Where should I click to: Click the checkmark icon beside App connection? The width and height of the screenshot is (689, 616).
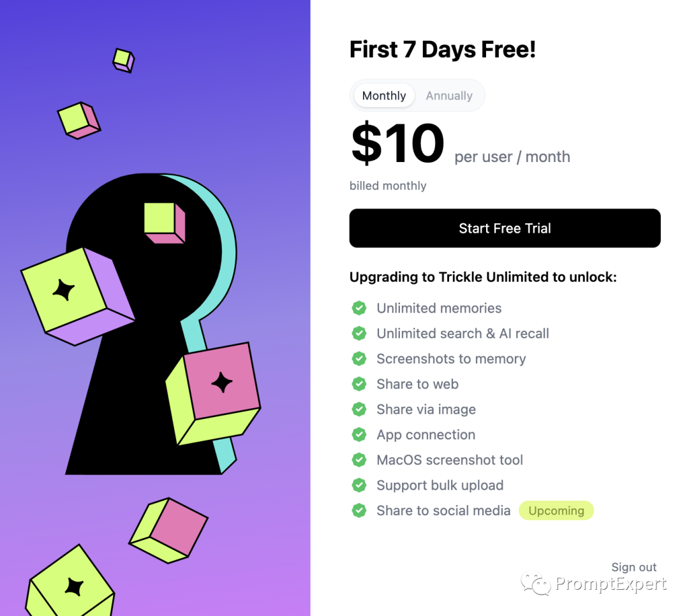point(359,434)
